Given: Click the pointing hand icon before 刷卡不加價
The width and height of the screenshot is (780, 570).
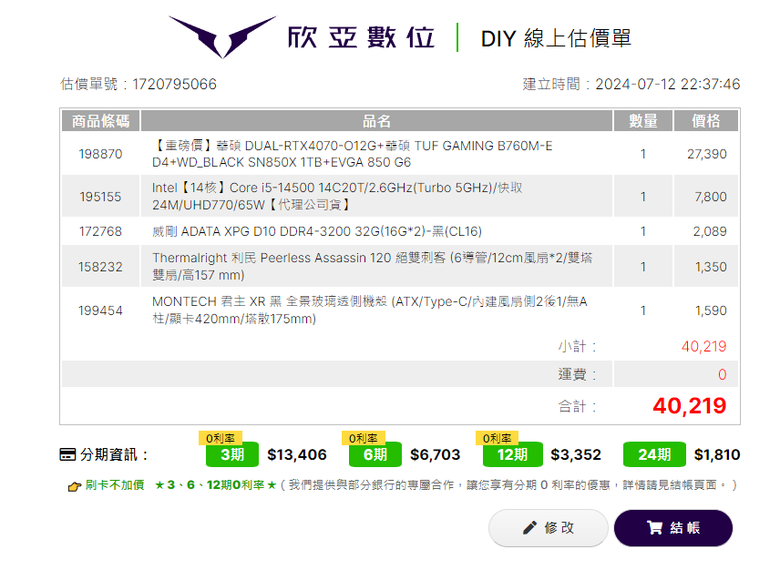Looking at the screenshot, I should [x=75, y=486].
